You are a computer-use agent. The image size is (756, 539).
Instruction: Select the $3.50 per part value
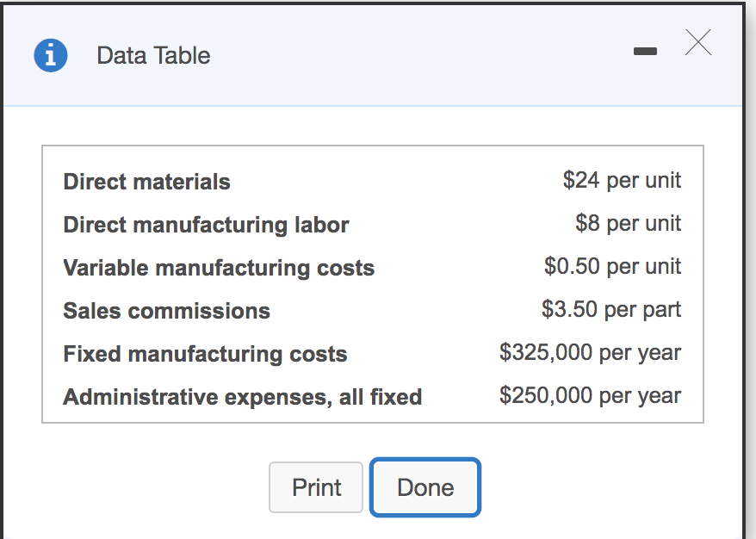point(611,309)
